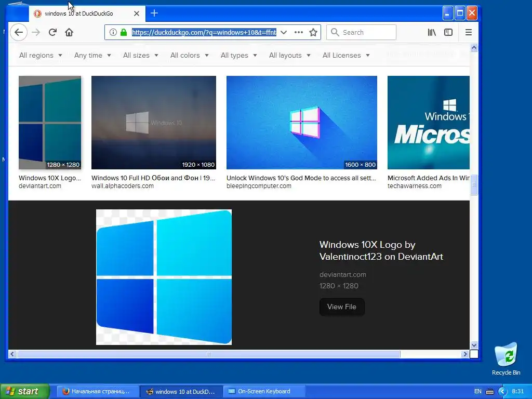Open the All sizes dropdown
Viewport: 532px width, 399px height.
click(x=140, y=55)
